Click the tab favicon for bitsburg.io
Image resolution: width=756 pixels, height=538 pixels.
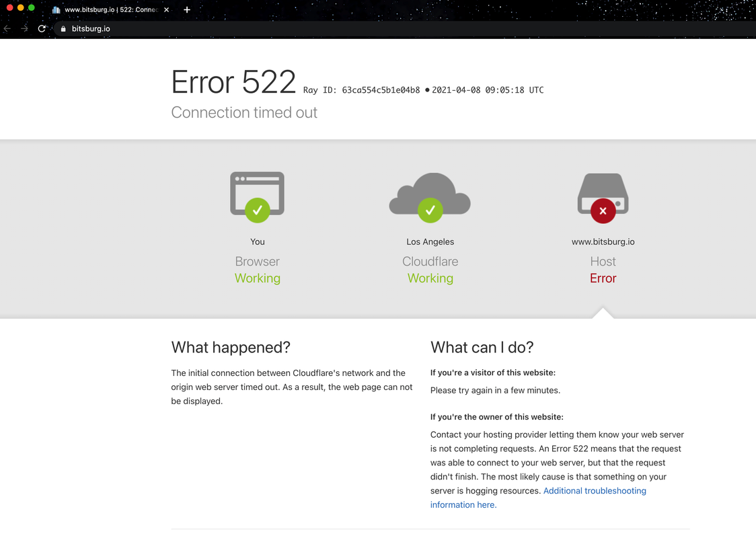pyautogui.click(x=56, y=9)
